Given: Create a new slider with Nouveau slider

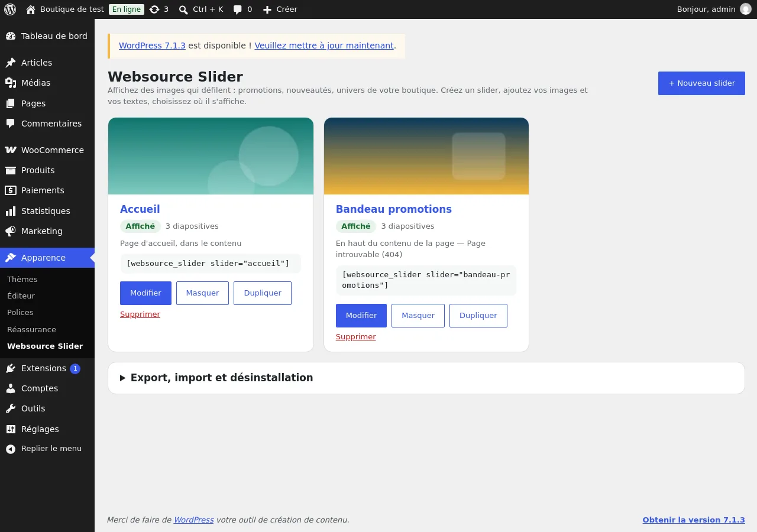Looking at the screenshot, I should click(x=701, y=83).
